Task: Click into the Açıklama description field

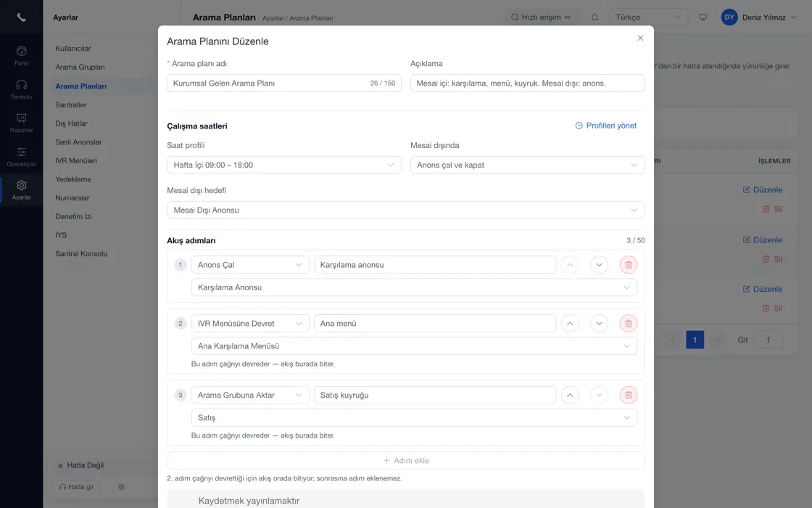Action: point(527,83)
